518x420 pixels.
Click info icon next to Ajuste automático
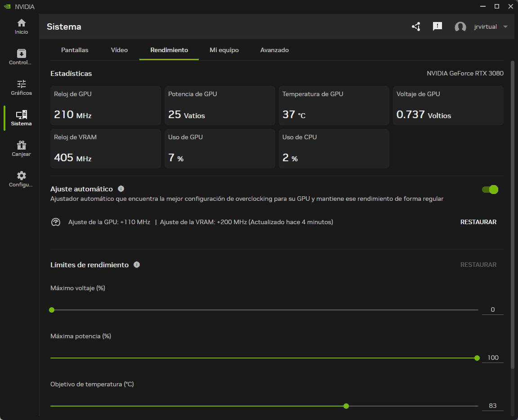121,189
